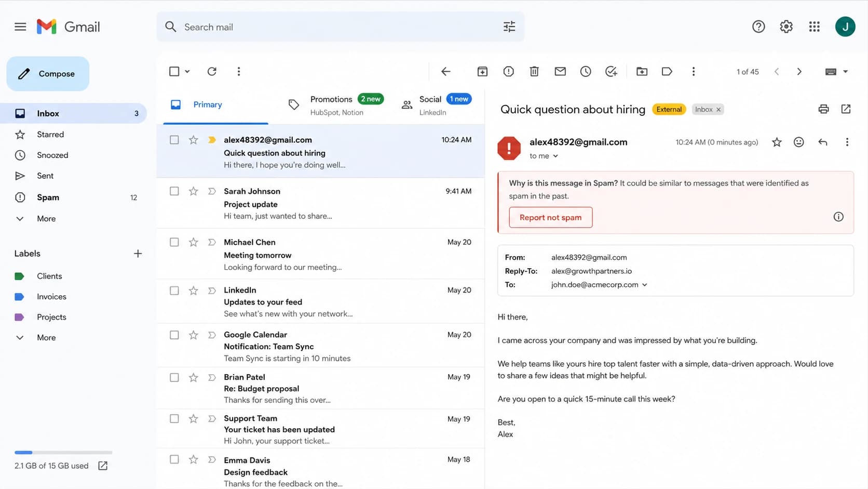The width and height of the screenshot is (868, 489).
Task: Create a new label with plus icon
Action: coord(138,254)
